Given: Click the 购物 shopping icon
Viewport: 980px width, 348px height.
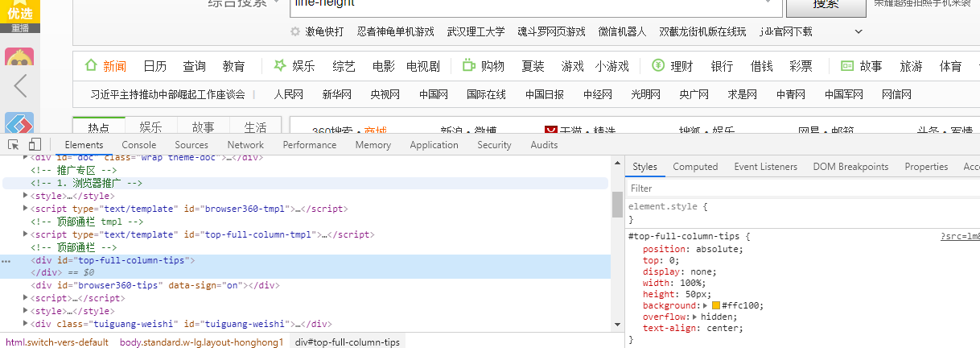Looking at the screenshot, I should click(468, 66).
